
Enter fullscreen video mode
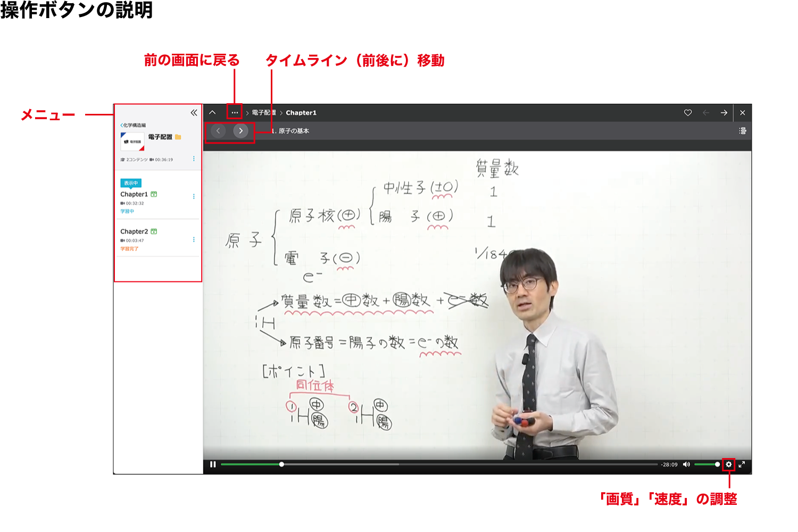pos(742,464)
